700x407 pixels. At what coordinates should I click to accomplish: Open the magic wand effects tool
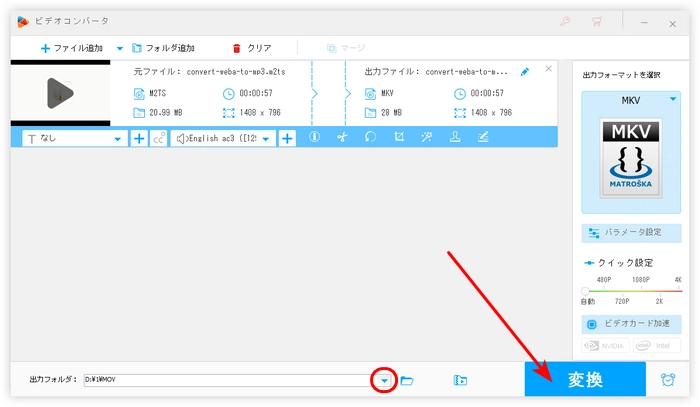[427, 137]
